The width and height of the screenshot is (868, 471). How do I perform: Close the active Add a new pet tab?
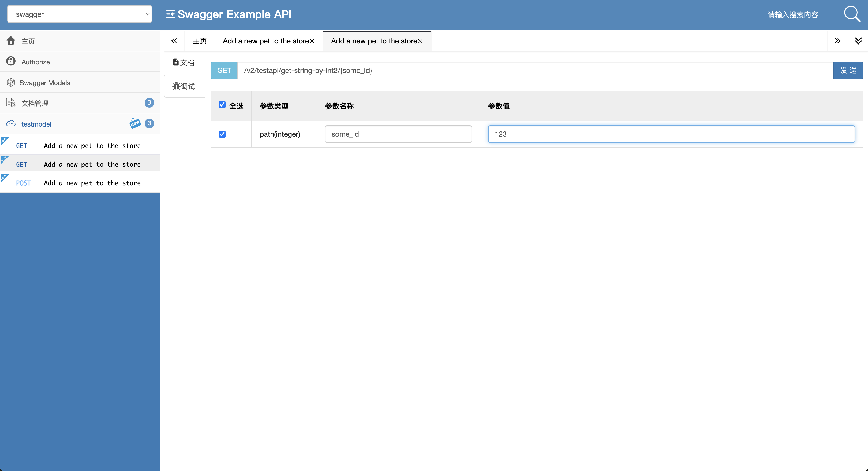pos(421,41)
